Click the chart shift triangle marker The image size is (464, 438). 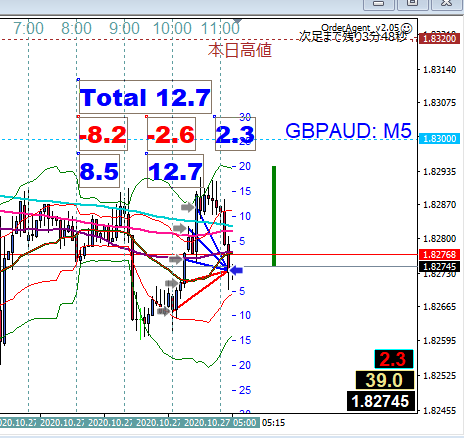[237, 22]
